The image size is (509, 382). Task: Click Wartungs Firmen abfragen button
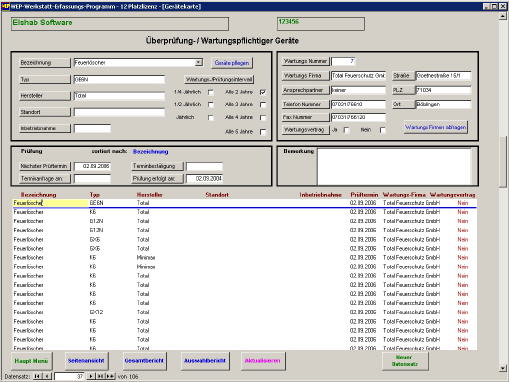[436, 127]
